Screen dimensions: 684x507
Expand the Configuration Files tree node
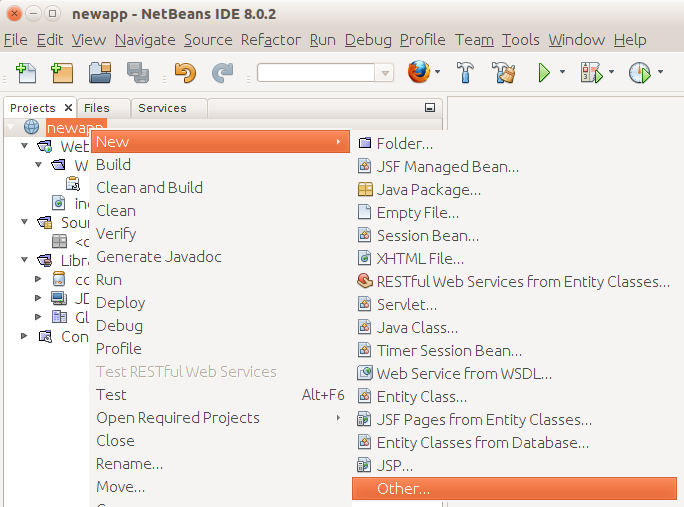(x=24, y=336)
